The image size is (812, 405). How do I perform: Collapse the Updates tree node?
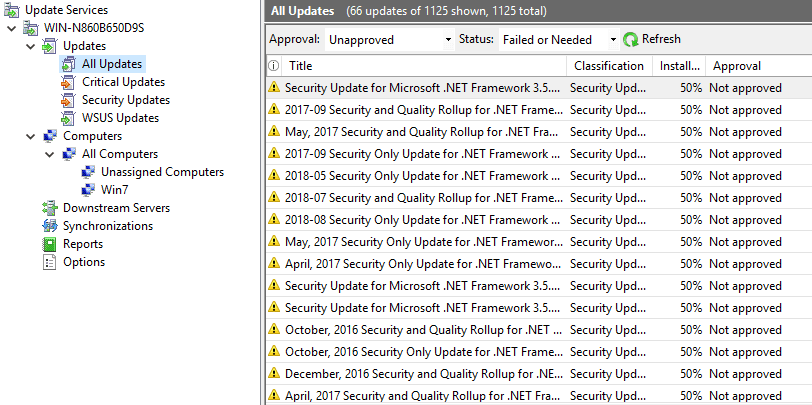(x=31, y=46)
